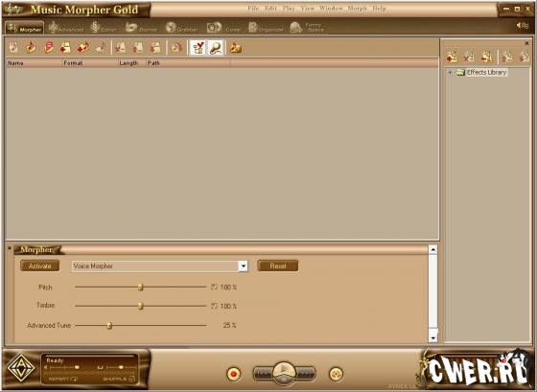The width and height of the screenshot is (537, 392).
Task: Click the balance slider handle in status display
Action: point(121,367)
